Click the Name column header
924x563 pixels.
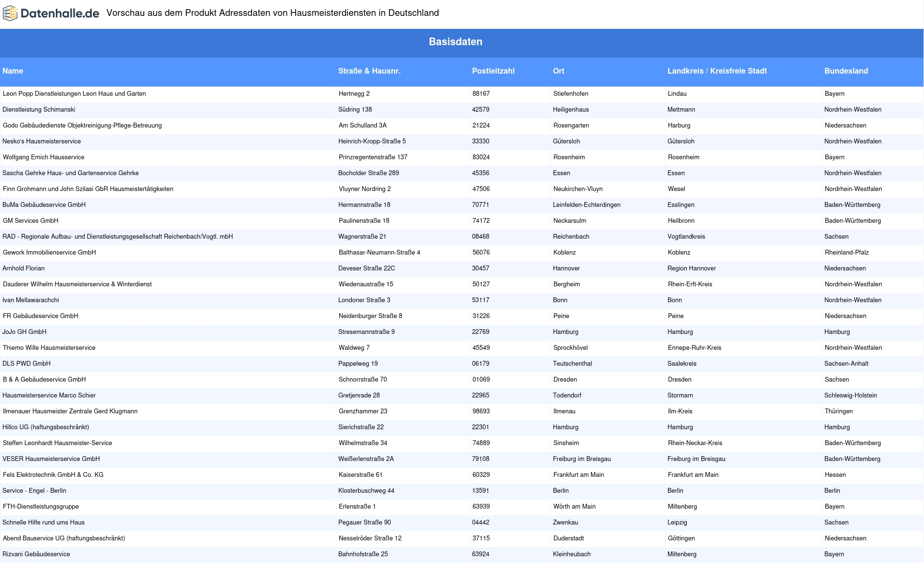13,71
